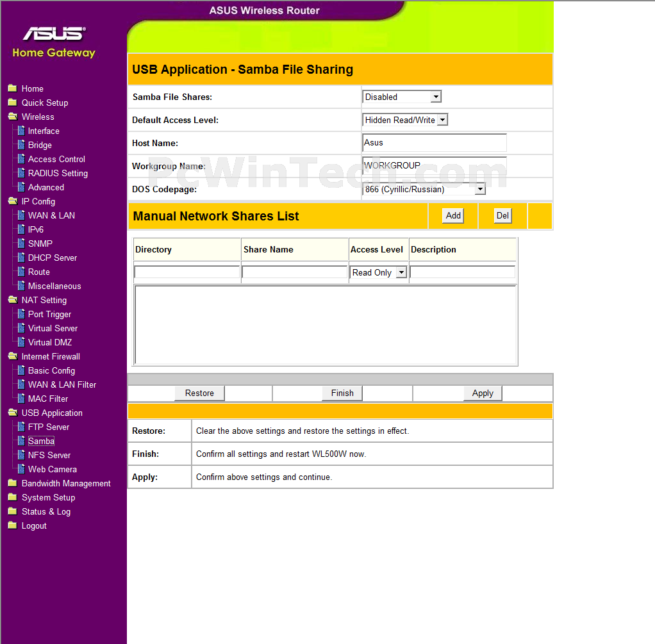
Task: Open the Port Trigger page
Action: pos(49,315)
